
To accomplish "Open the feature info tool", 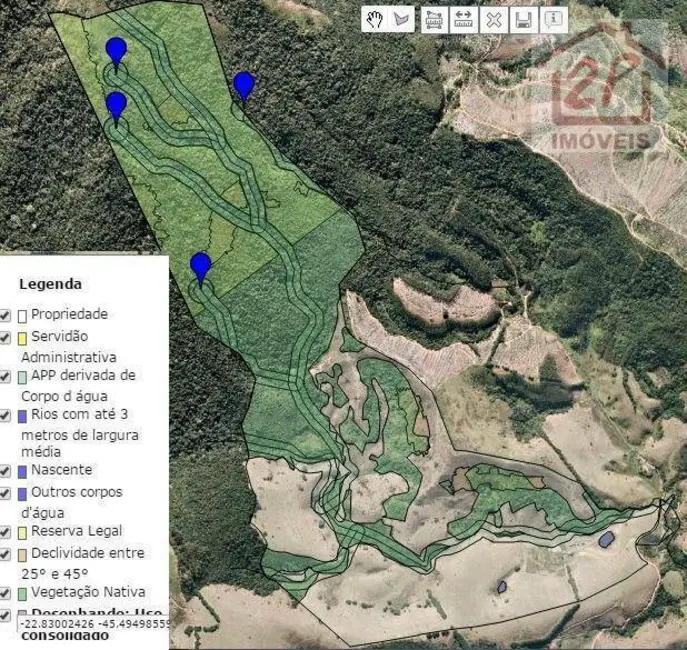I will point(551,18).
